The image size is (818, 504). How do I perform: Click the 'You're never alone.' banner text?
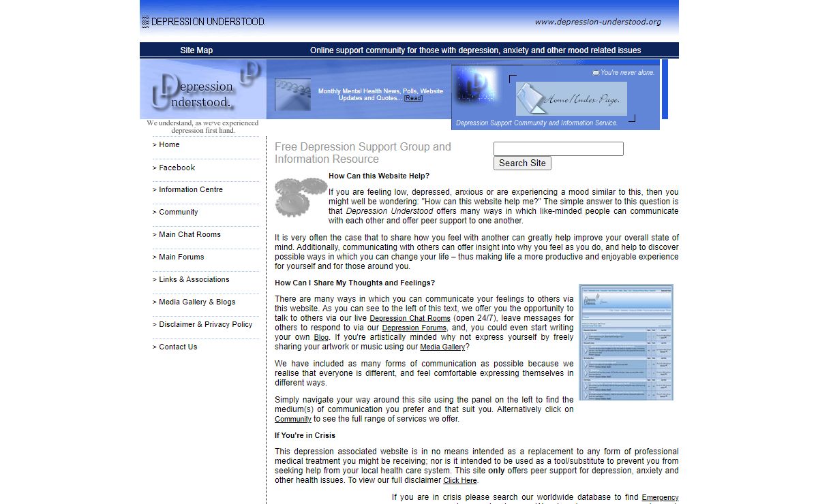(627, 72)
